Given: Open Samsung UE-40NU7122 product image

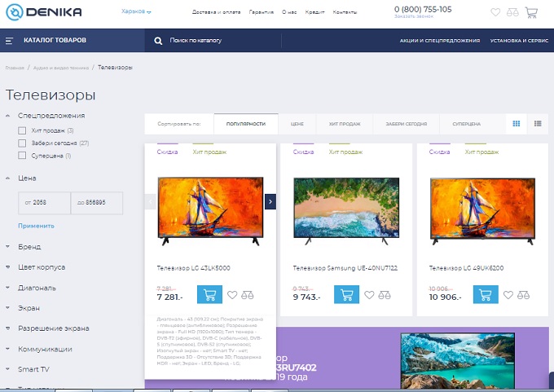Looking at the screenshot, I should point(346,211).
